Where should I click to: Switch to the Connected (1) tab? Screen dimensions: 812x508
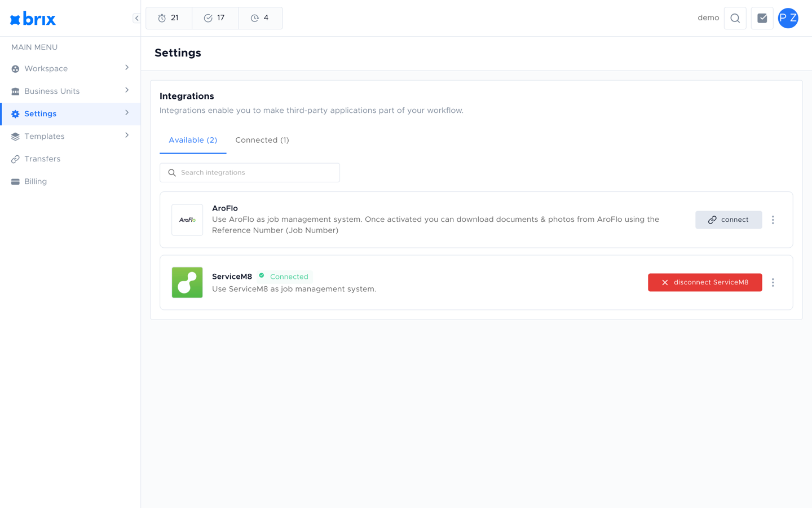(262, 141)
